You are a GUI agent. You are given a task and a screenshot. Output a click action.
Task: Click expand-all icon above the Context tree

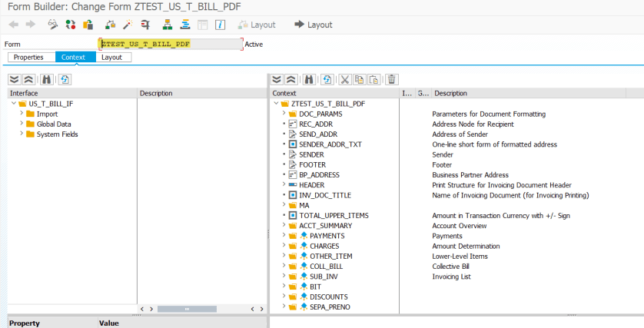277,79
